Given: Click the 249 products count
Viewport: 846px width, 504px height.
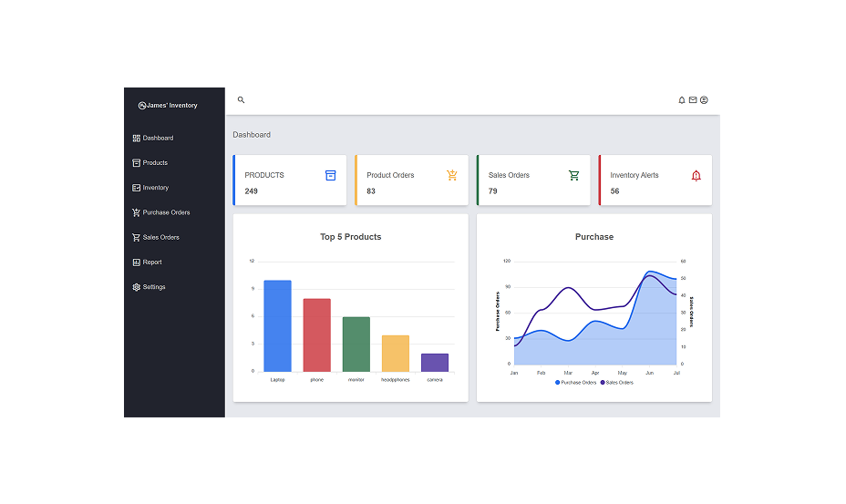Looking at the screenshot, I should pos(251,191).
